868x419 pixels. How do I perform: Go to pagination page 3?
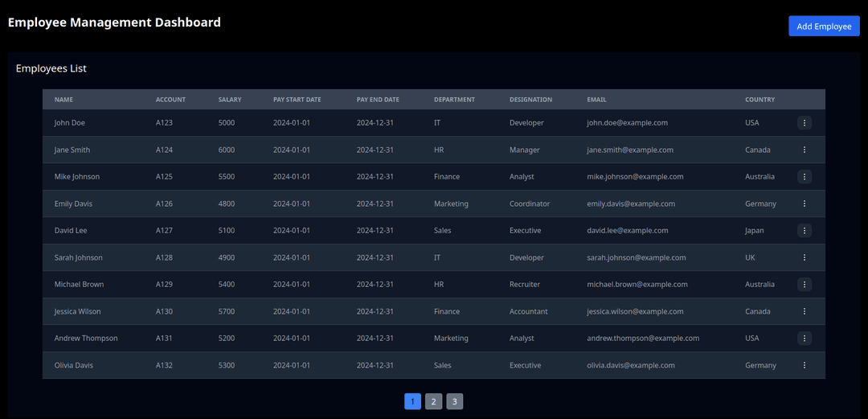[x=454, y=401]
